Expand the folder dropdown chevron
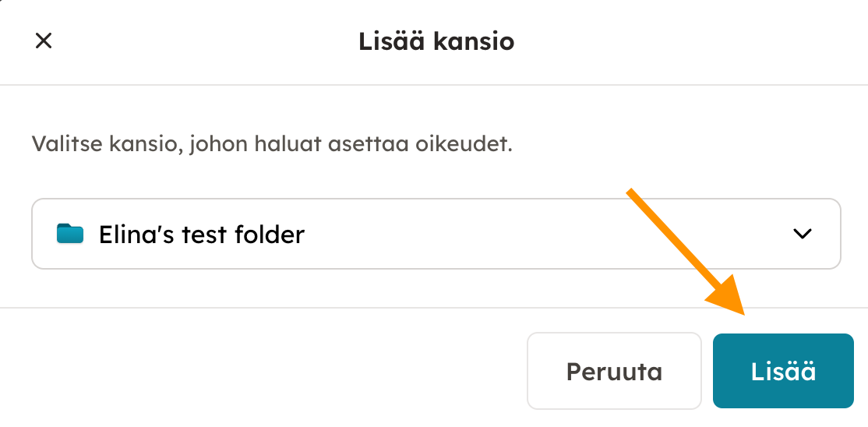This screenshot has height=427, width=868. click(802, 234)
